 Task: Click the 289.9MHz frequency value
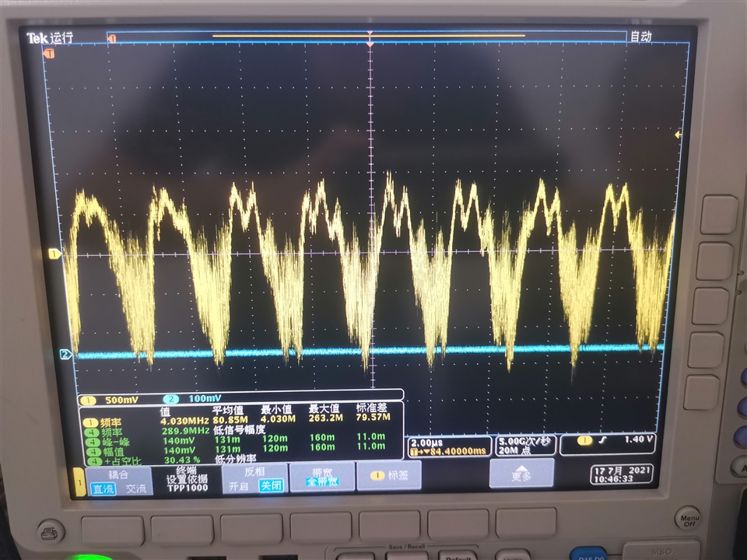click(186, 431)
